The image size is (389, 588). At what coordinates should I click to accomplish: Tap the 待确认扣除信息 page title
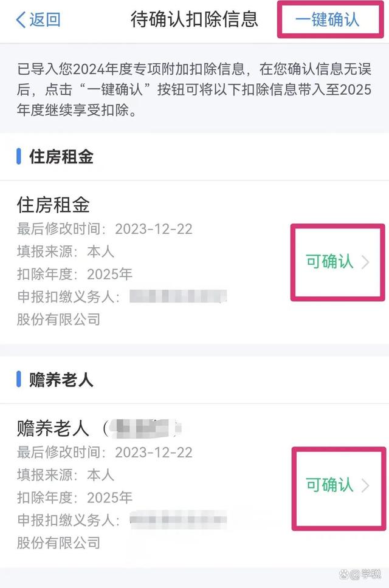pyautogui.click(x=194, y=19)
